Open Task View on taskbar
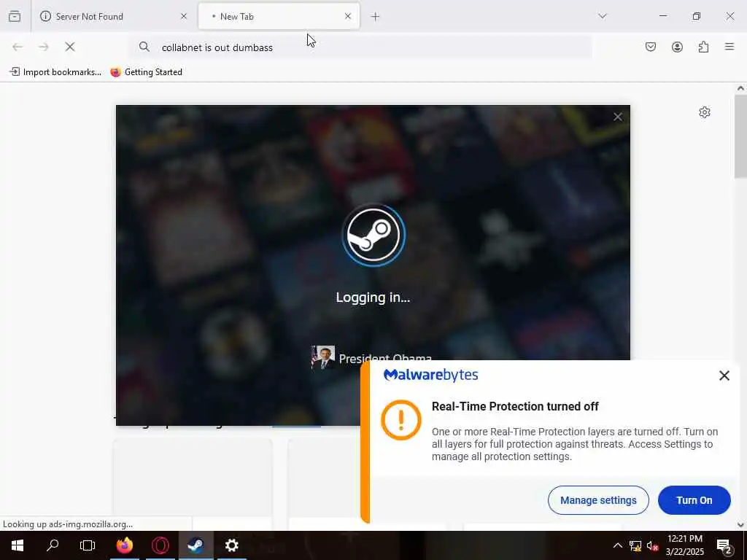This screenshot has height=560, width=747. [x=88, y=545]
